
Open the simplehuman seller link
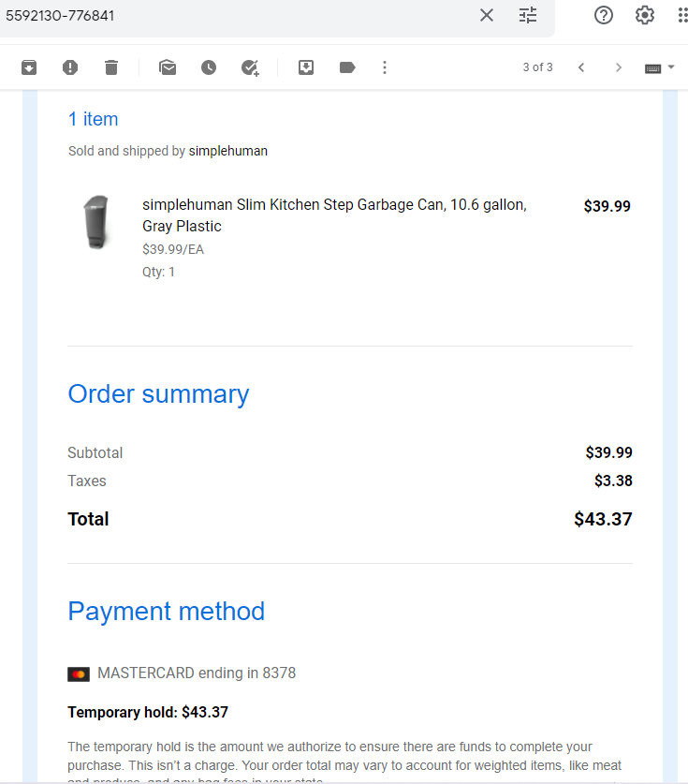click(227, 151)
